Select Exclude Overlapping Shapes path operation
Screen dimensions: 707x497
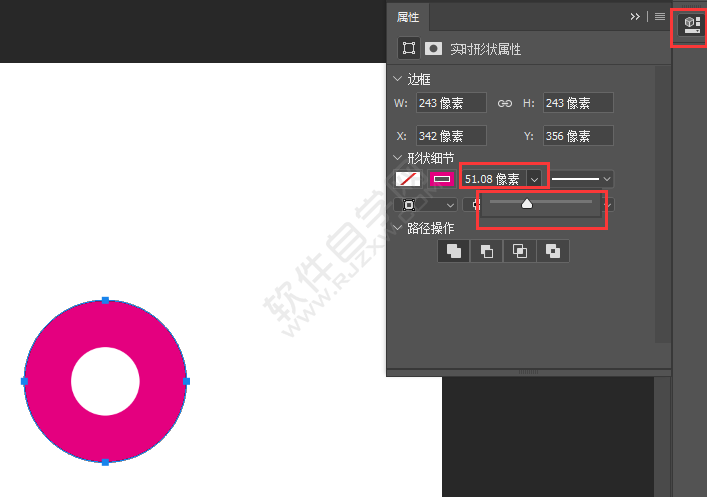[x=553, y=251]
